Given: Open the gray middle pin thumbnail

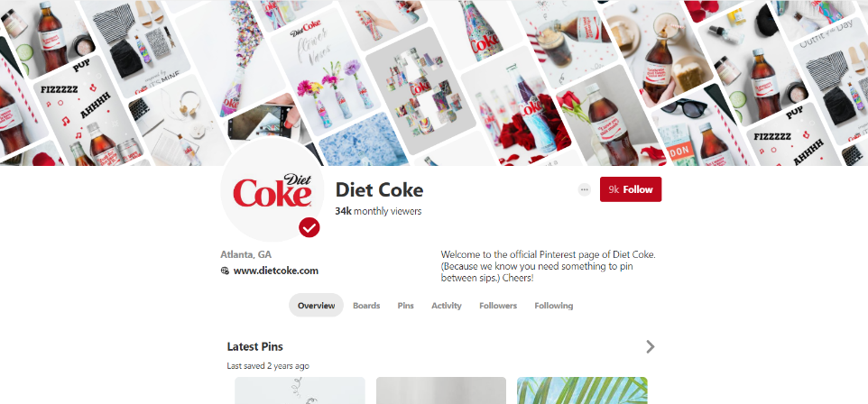Looking at the screenshot, I should [x=441, y=390].
